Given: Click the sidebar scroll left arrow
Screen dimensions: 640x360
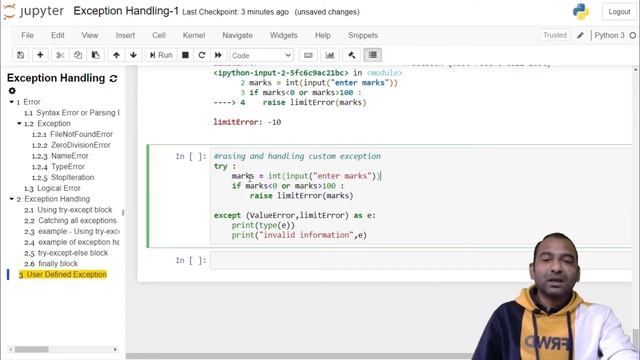Looking at the screenshot, I should click(11, 349).
